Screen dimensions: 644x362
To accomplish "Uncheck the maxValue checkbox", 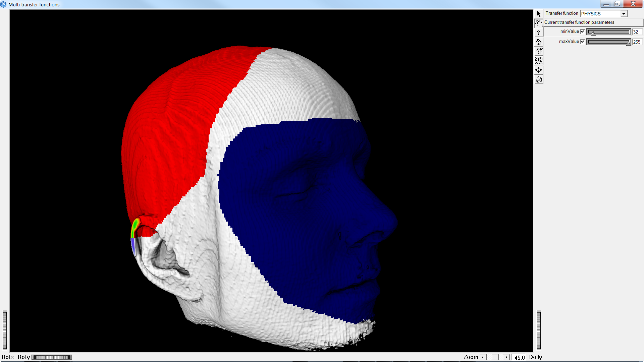I will click(x=582, y=42).
